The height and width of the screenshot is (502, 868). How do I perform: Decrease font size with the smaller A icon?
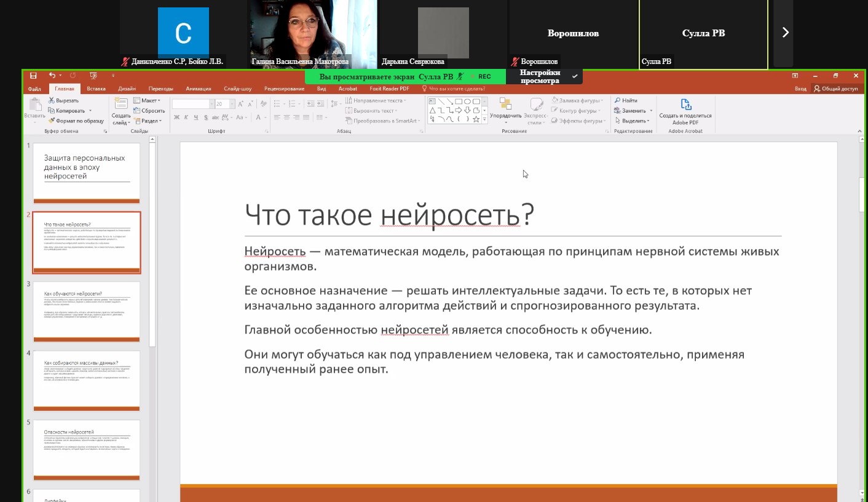[x=250, y=103]
